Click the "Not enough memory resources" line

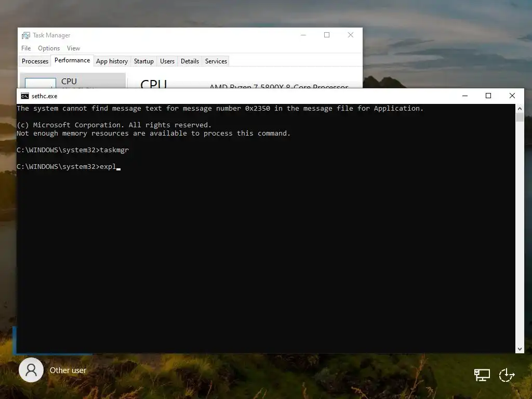153,134
